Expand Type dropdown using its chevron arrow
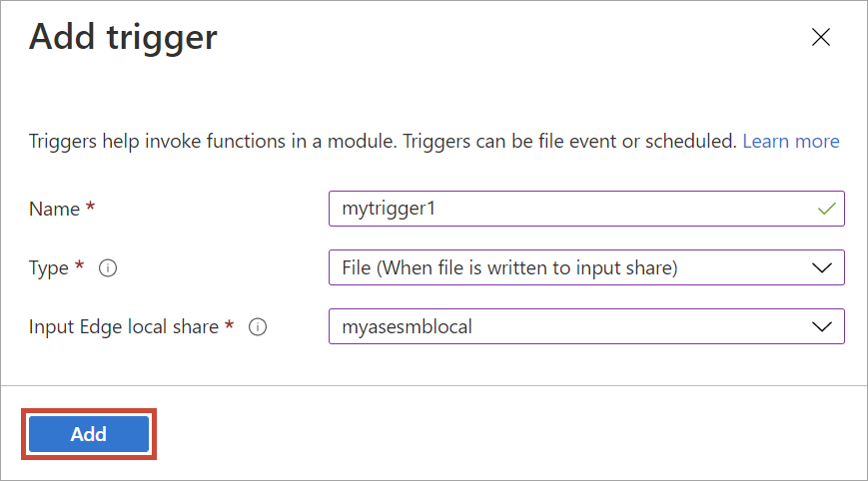868x481 pixels. coord(822,268)
